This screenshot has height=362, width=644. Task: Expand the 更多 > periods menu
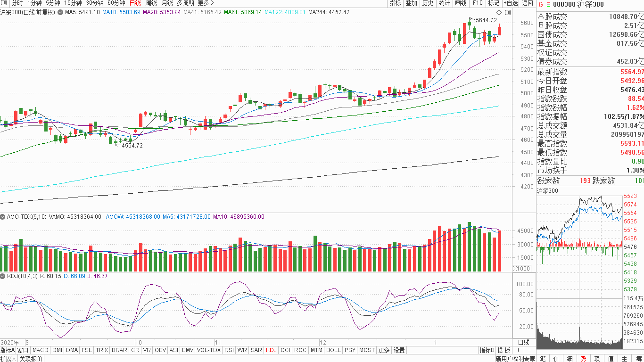[x=206, y=3]
